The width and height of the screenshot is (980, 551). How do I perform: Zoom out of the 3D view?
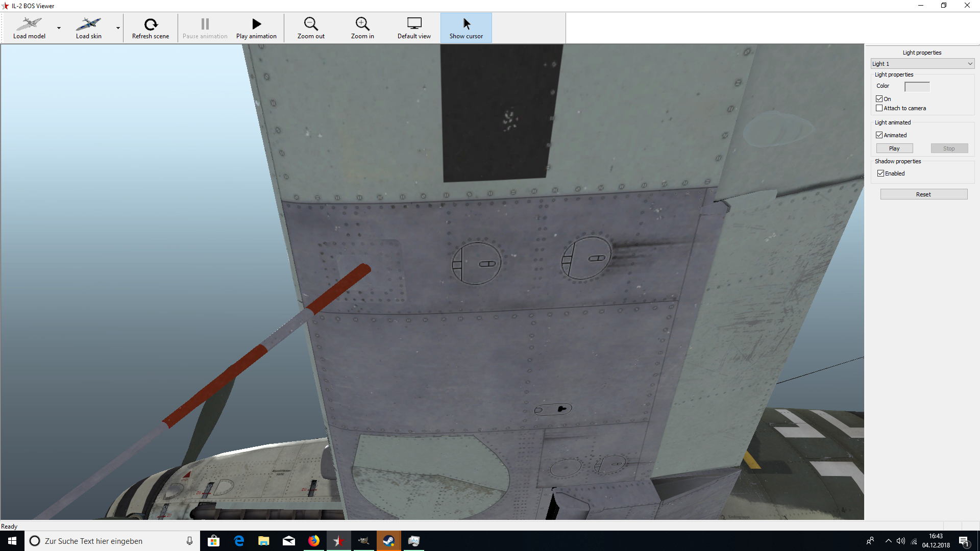click(311, 28)
